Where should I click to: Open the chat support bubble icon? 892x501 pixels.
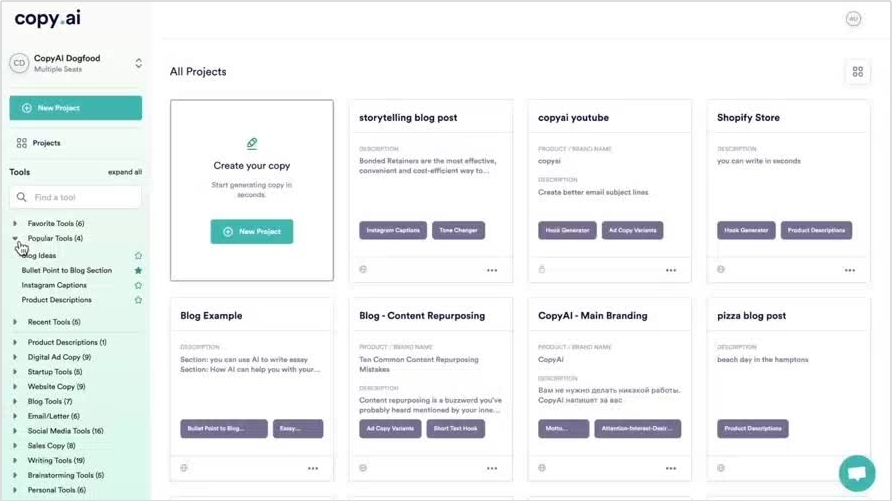[x=857, y=473]
